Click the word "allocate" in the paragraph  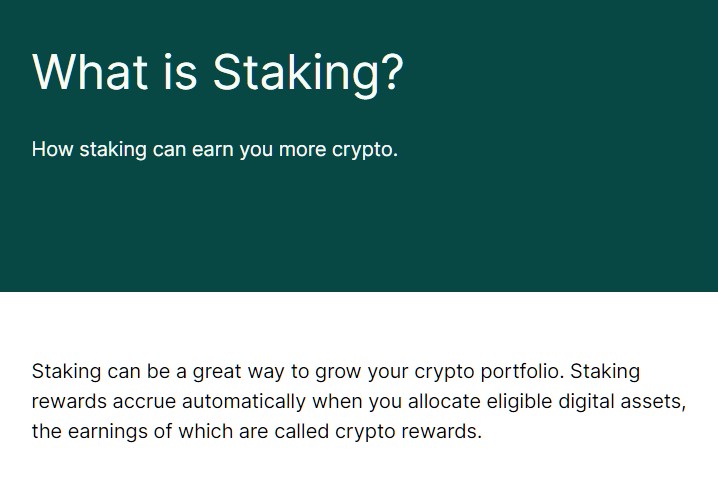444,402
